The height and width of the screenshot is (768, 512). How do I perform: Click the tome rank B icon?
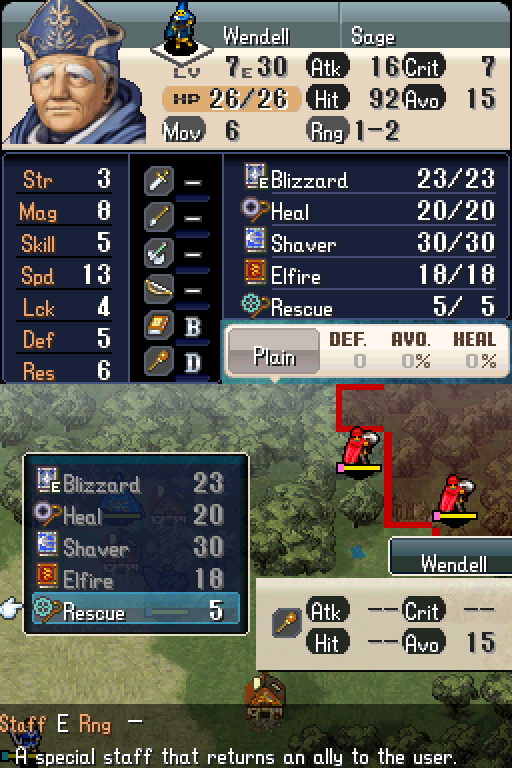(x=159, y=325)
